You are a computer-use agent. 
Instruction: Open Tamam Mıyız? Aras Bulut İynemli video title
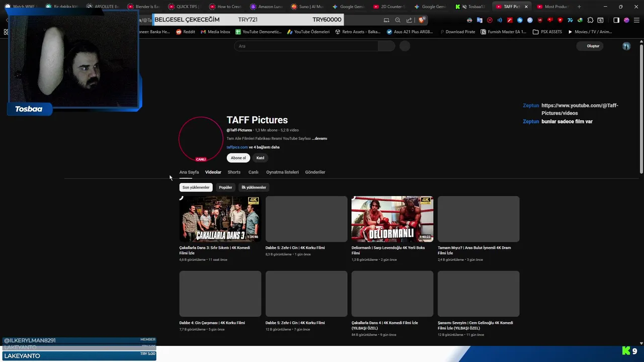[474, 250]
